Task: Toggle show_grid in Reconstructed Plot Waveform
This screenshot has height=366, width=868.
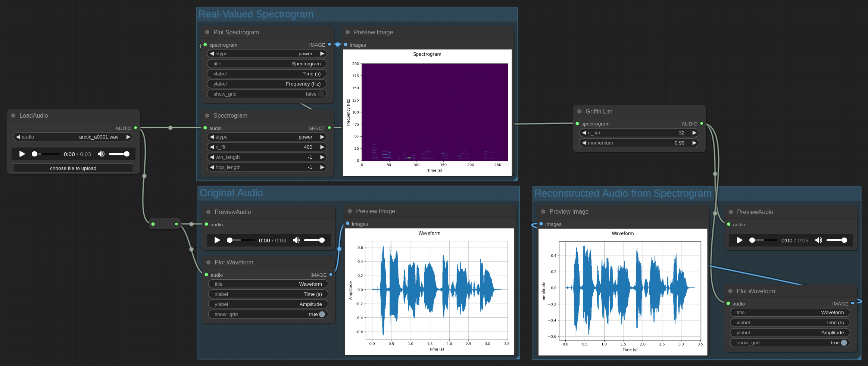Action: tap(790, 343)
